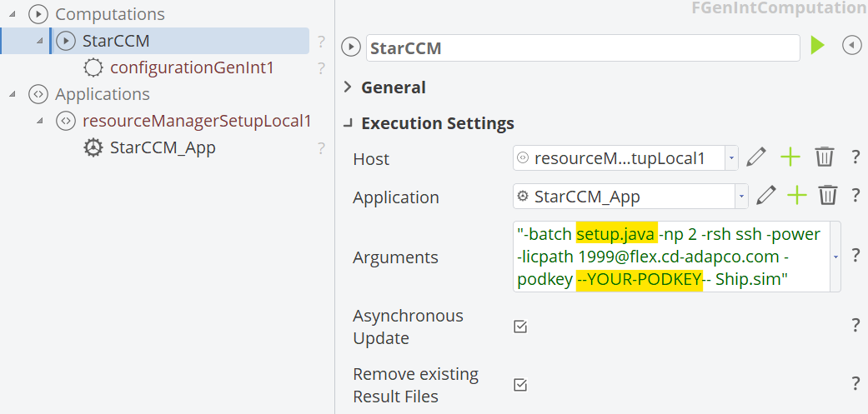Open help for the Application setting

[x=855, y=196]
